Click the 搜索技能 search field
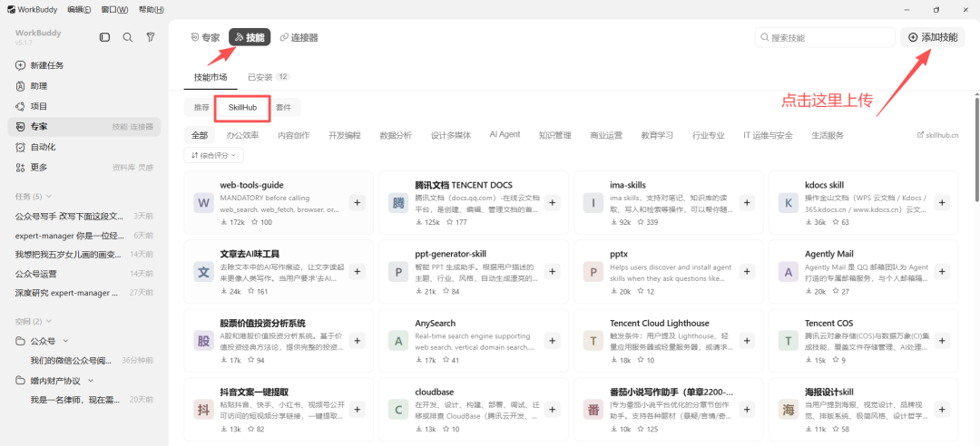 (825, 37)
